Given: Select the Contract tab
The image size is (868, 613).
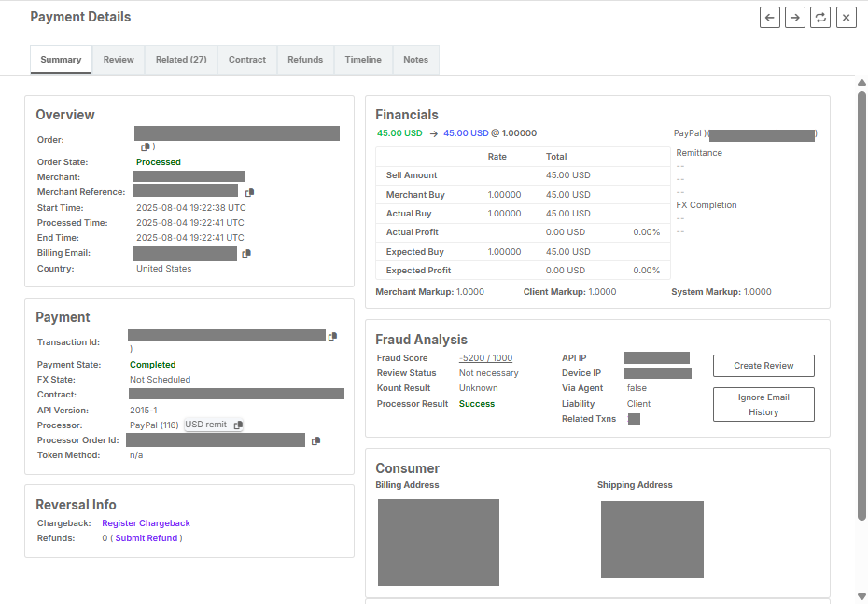Looking at the screenshot, I should (246, 59).
